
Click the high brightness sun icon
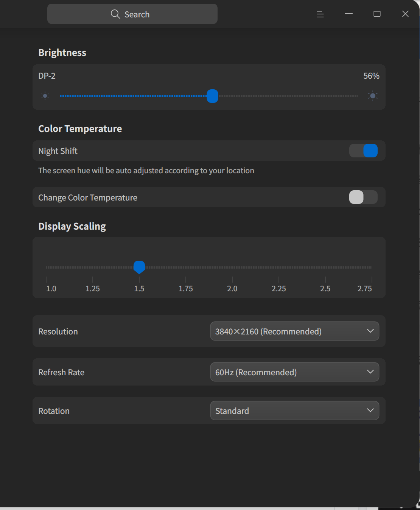click(x=373, y=96)
